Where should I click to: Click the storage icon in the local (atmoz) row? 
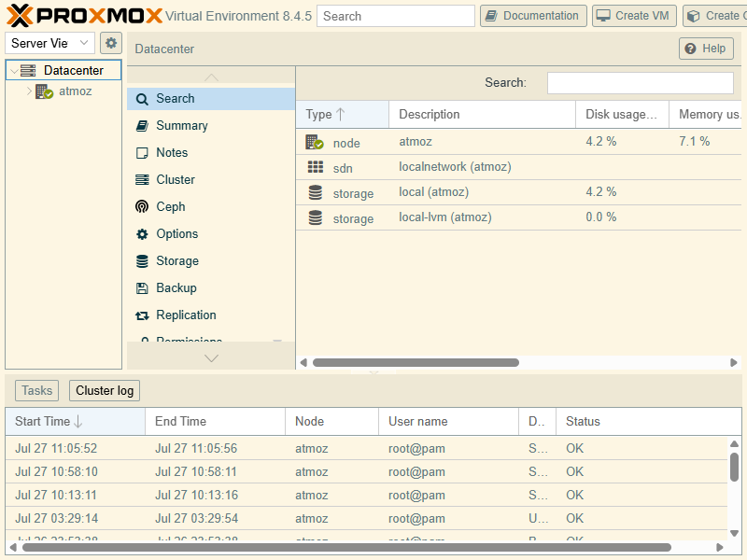click(316, 192)
